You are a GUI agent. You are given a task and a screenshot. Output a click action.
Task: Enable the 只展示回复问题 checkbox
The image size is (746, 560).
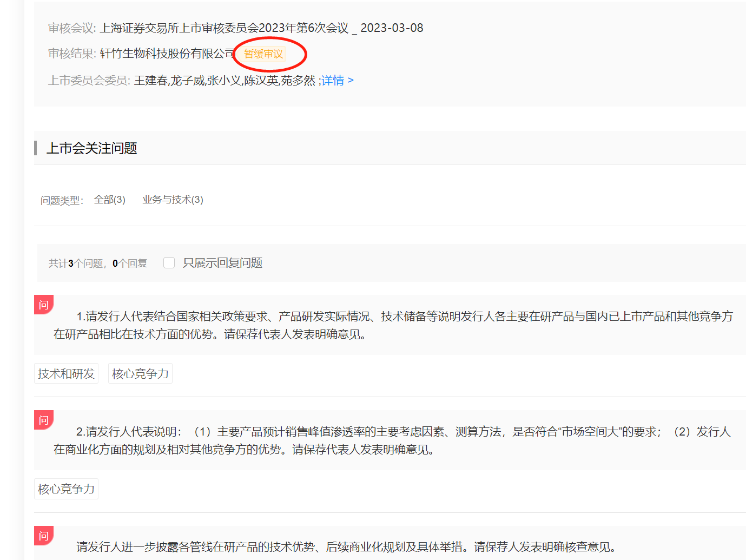point(169,263)
